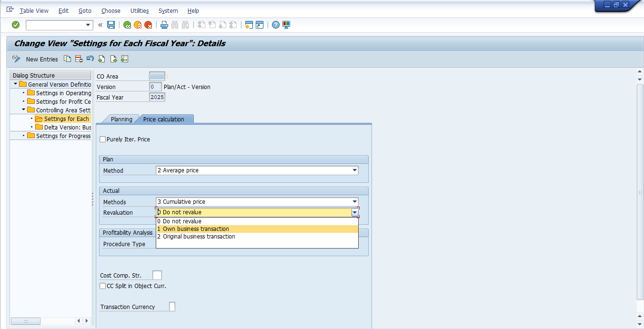Click the New Entries button
The height and width of the screenshot is (329, 644).
(42, 59)
